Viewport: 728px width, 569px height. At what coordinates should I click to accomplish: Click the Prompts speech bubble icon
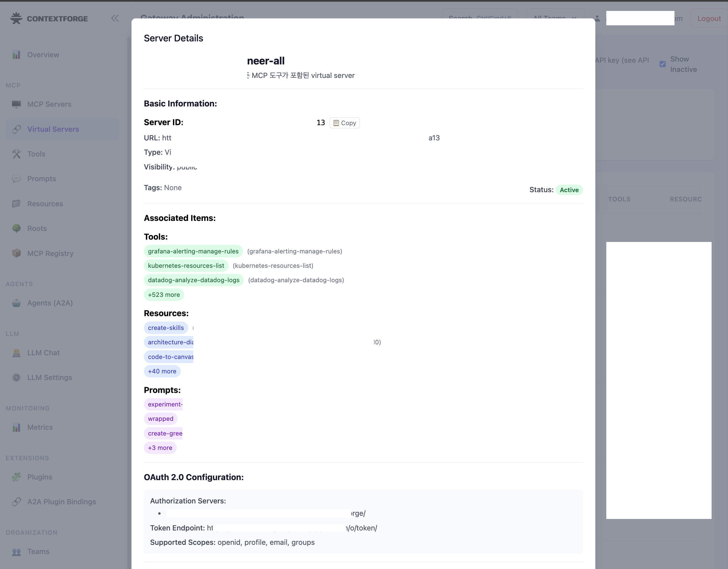[16, 179]
